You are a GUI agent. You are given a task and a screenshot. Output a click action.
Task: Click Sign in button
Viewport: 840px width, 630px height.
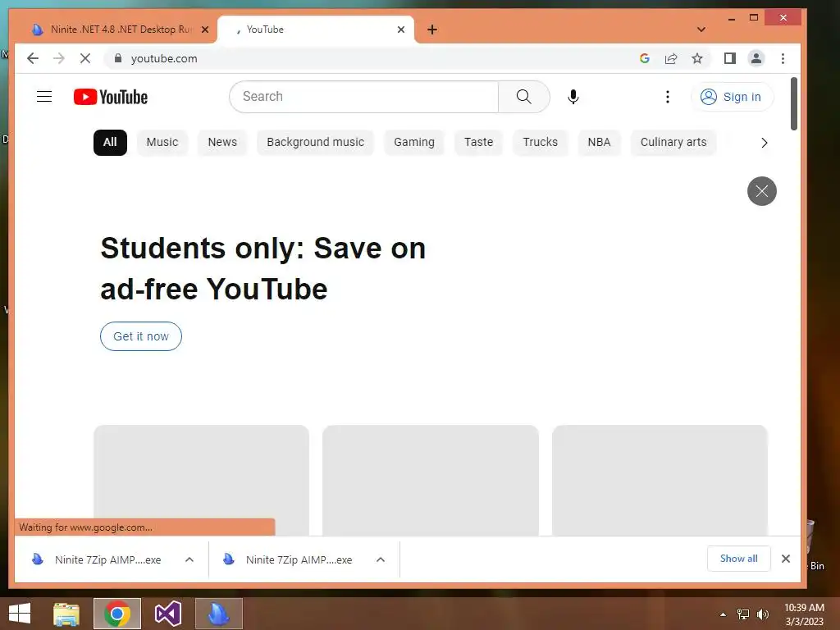pos(732,97)
